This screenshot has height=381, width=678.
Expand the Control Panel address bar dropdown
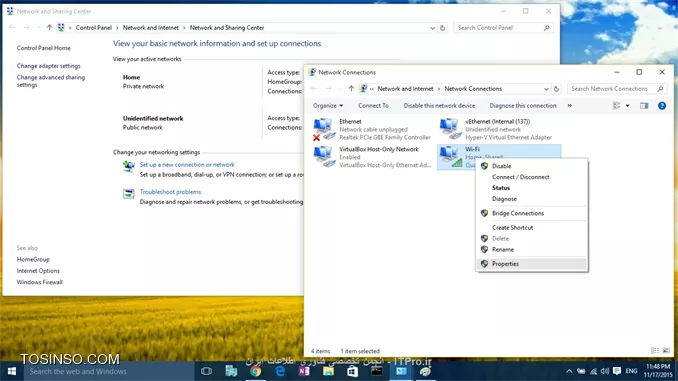point(432,28)
